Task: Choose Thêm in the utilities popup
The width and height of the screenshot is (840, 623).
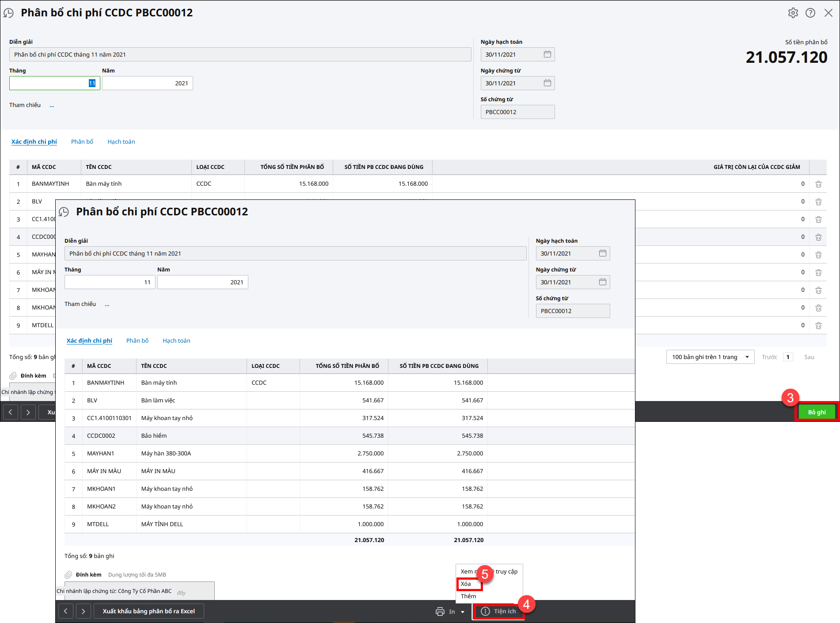Action: tap(468, 596)
